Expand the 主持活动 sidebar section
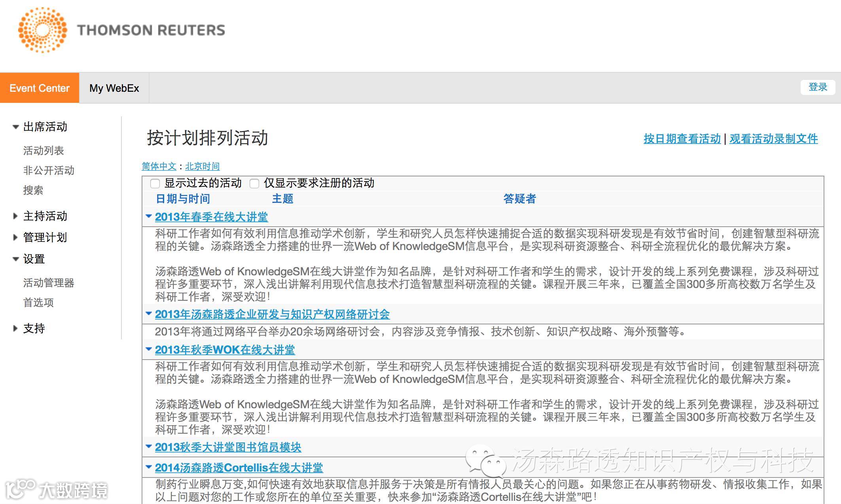 click(x=15, y=216)
